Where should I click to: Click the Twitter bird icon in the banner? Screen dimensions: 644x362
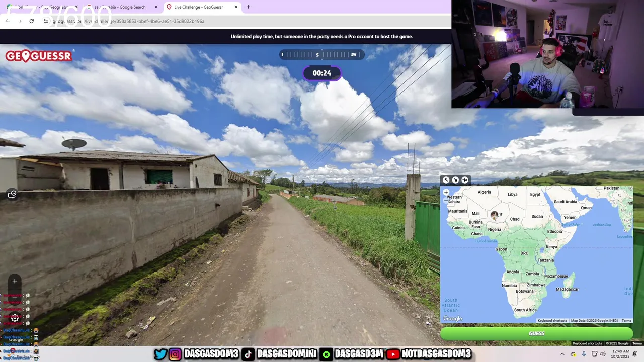pos(160,354)
